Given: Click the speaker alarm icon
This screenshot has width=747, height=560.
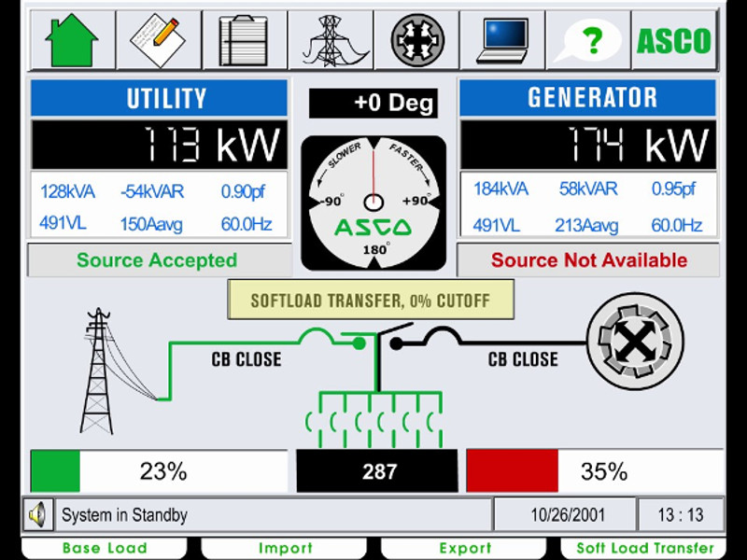Looking at the screenshot, I should [x=37, y=514].
